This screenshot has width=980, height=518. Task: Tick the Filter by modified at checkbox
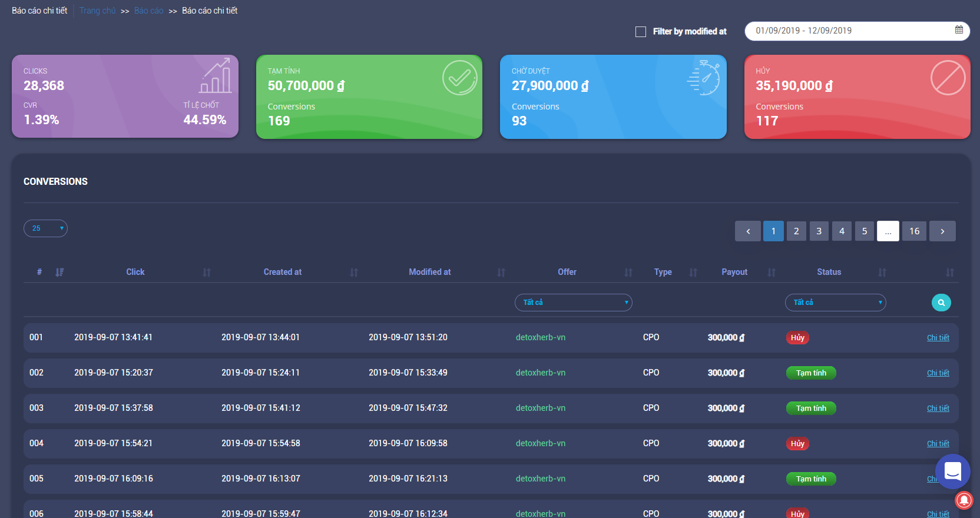pyautogui.click(x=641, y=32)
